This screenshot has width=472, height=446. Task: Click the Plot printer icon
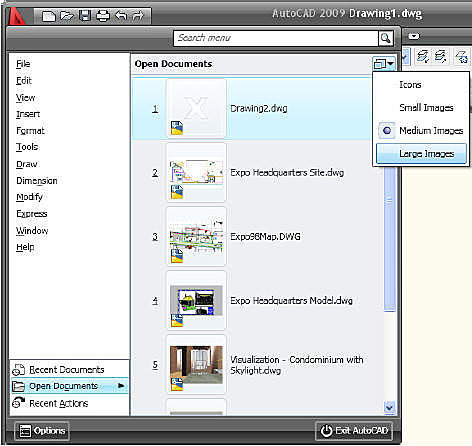pos(103,16)
